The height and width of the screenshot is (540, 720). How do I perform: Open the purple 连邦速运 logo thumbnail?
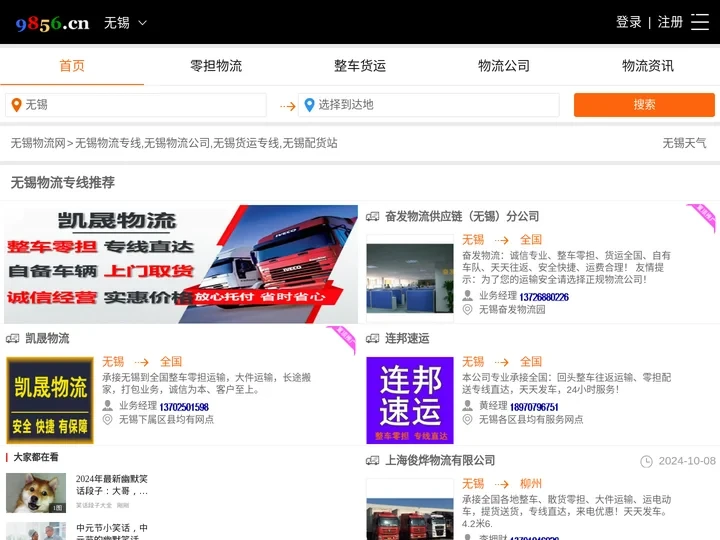[410, 400]
